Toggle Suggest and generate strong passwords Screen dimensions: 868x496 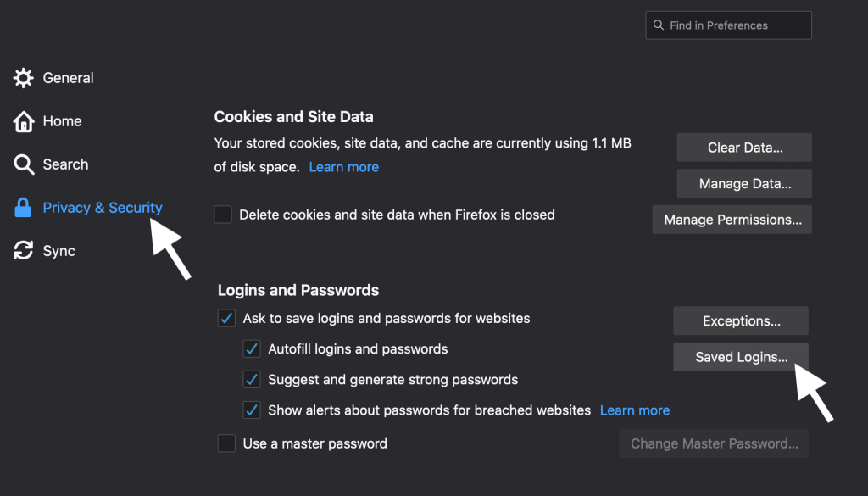252,380
